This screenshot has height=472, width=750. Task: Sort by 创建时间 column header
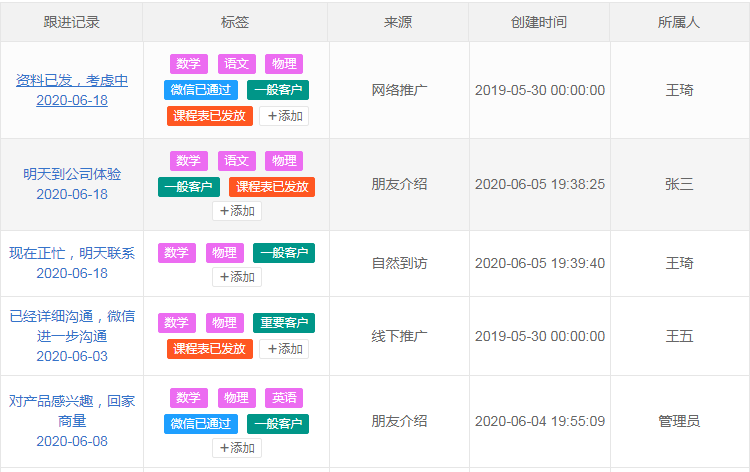538,22
